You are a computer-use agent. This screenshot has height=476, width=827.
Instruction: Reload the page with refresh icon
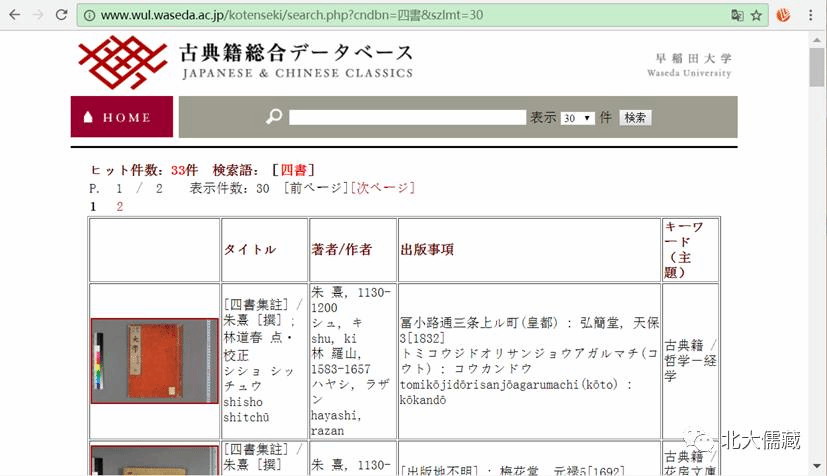point(62,15)
